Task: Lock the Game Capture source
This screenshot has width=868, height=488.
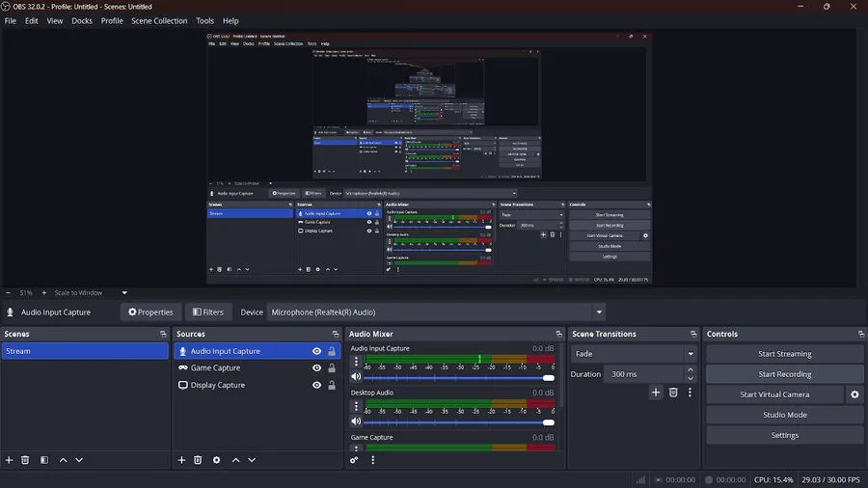Action: 332,368
